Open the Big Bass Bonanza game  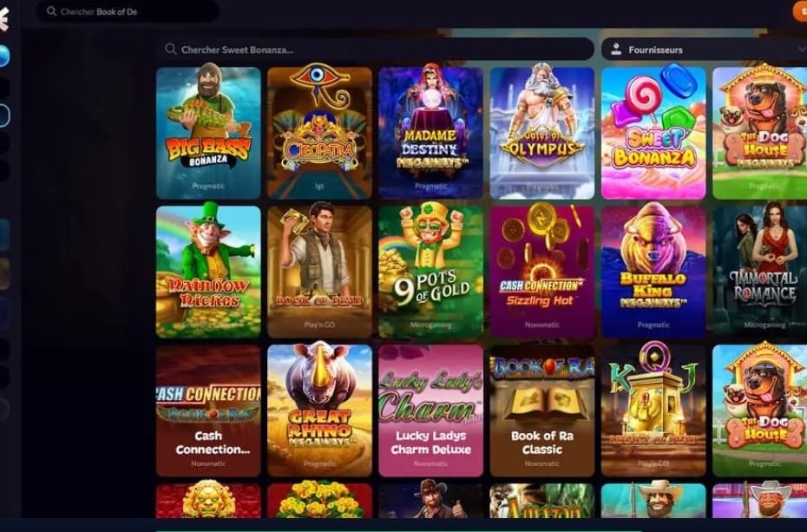pyautogui.click(x=208, y=133)
